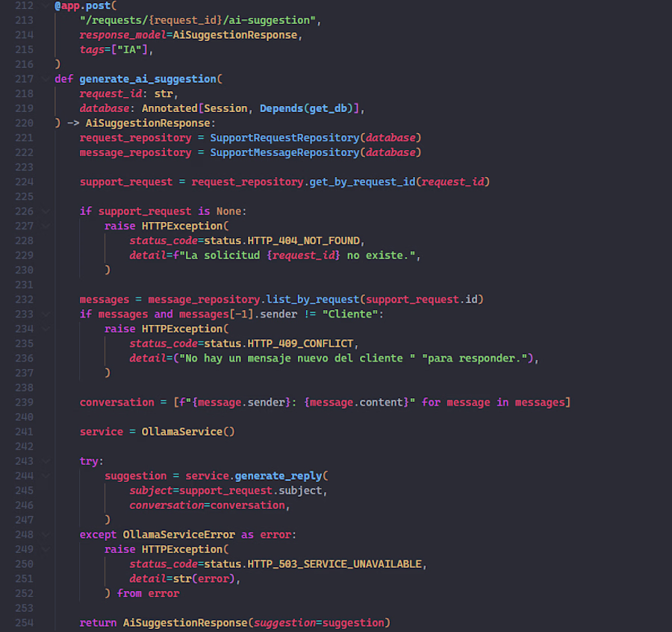Viewport: 672px width, 632px height.
Task: Collapse the except OllamaServiceError block
Action: (x=46, y=535)
